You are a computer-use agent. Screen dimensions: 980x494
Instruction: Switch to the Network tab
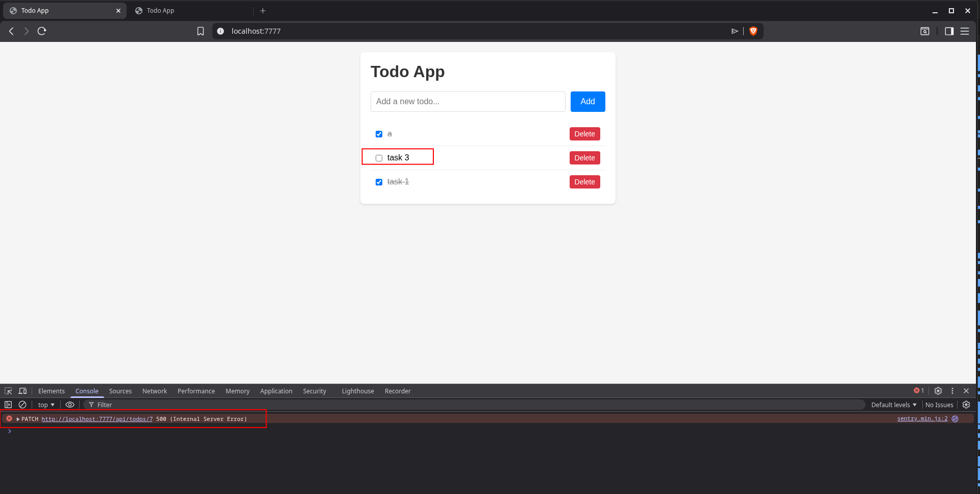coord(154,391)
